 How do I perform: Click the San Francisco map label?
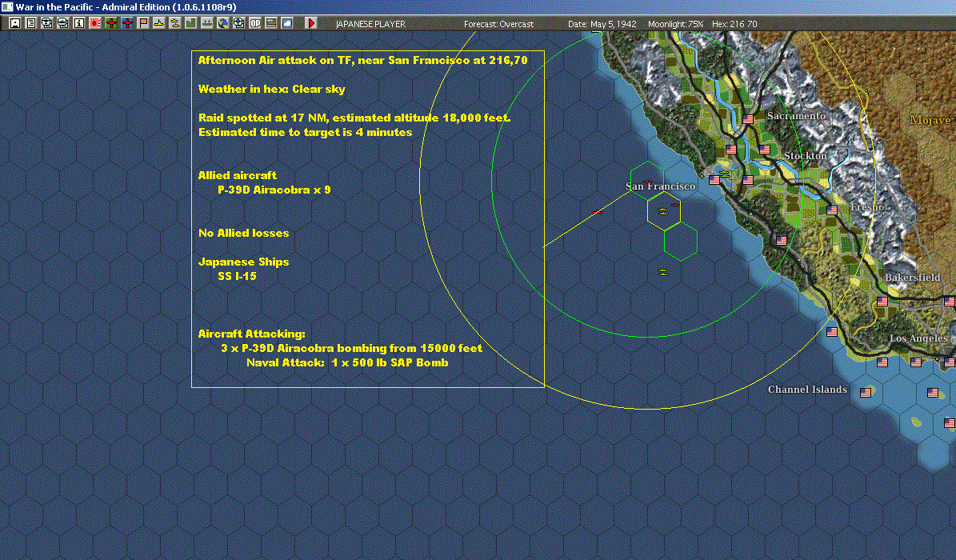pos(660,186)
